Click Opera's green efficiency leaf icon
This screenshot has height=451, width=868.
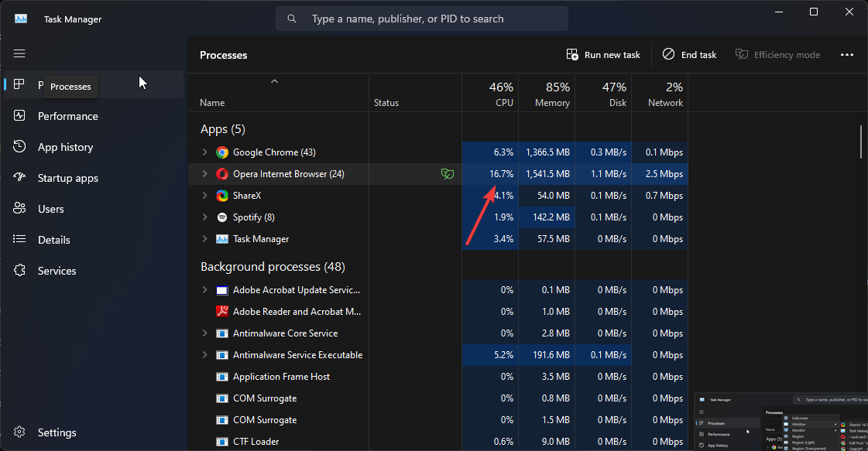coord(448,174)
